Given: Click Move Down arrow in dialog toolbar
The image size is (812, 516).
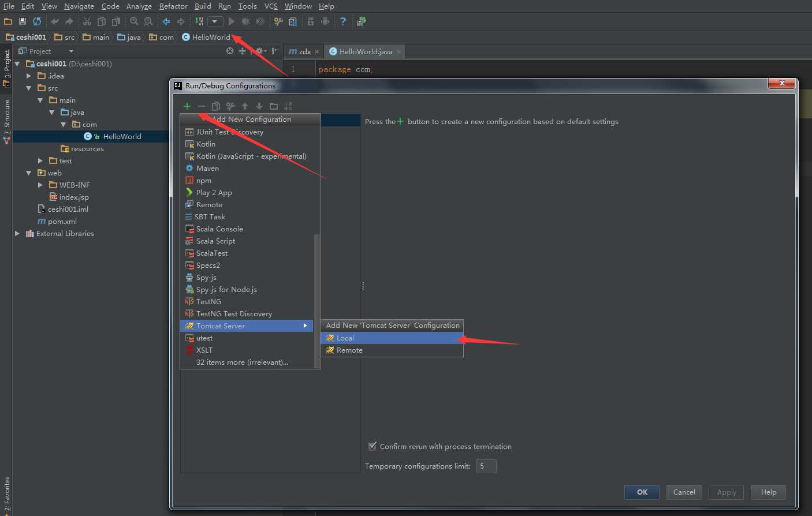Looking at the screenshot, I should (x=259, y=106).
